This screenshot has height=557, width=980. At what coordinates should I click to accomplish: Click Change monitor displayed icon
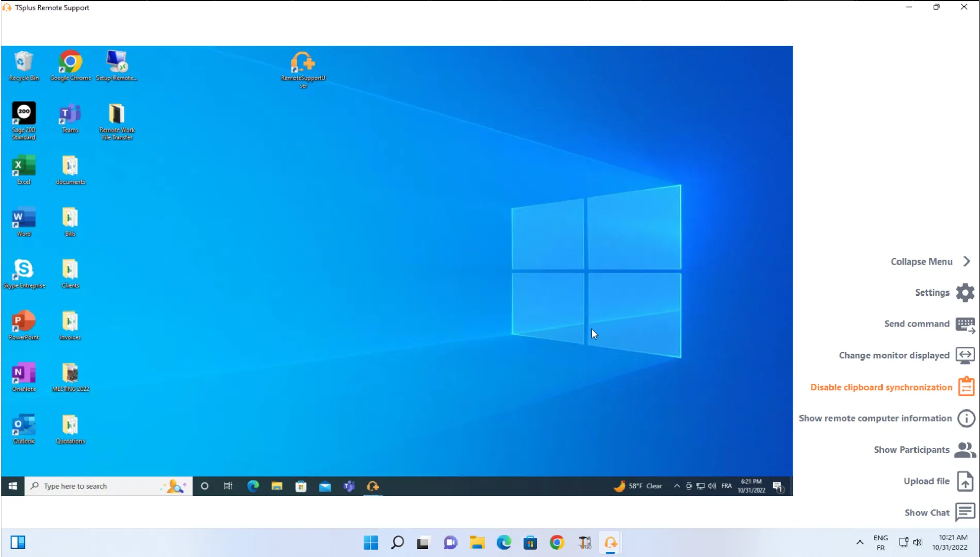coord(965,355)
